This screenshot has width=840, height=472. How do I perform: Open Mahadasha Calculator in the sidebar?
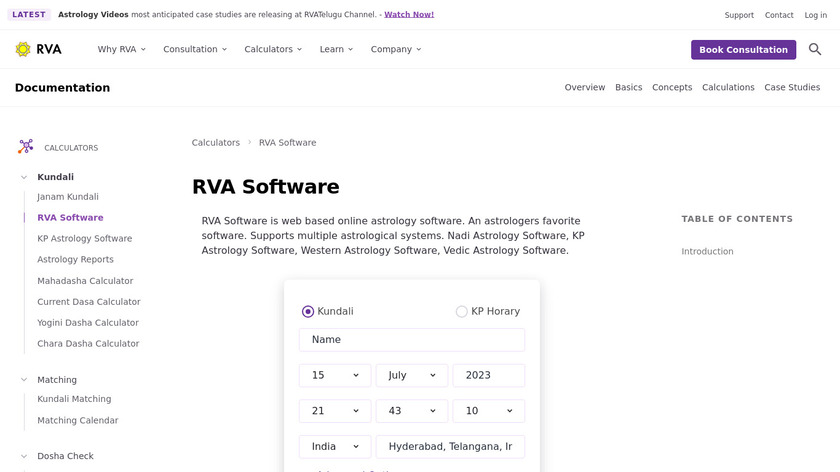click(85, 281)
